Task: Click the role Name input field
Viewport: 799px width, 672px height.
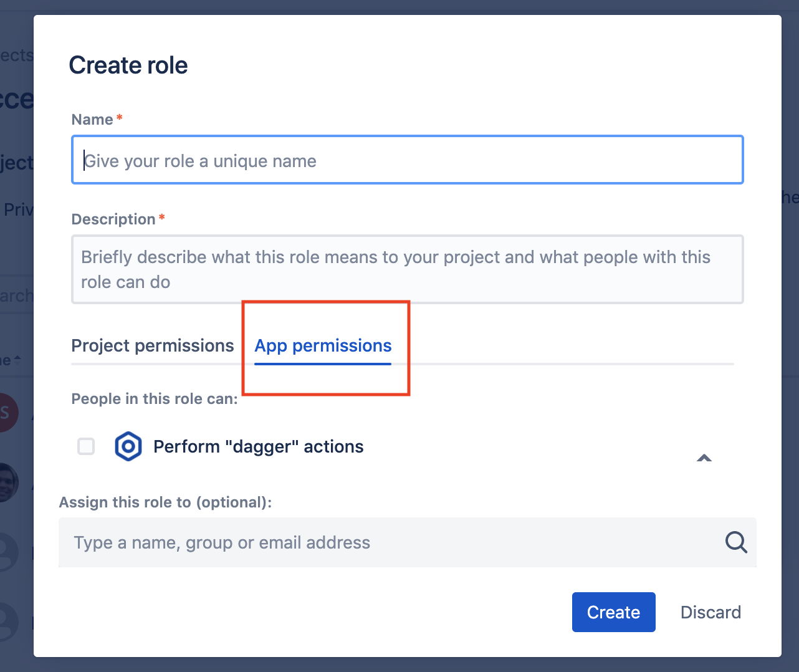Action: point(408,160)
